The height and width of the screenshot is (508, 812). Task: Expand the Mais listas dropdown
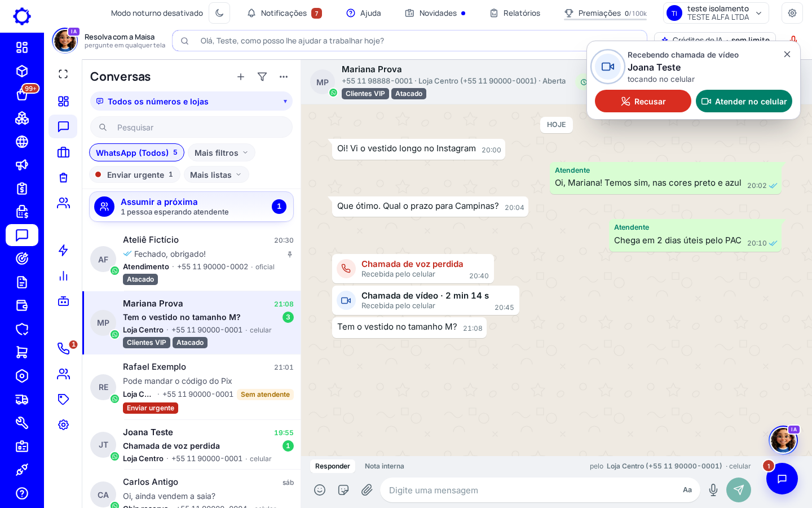coord(216,174)
